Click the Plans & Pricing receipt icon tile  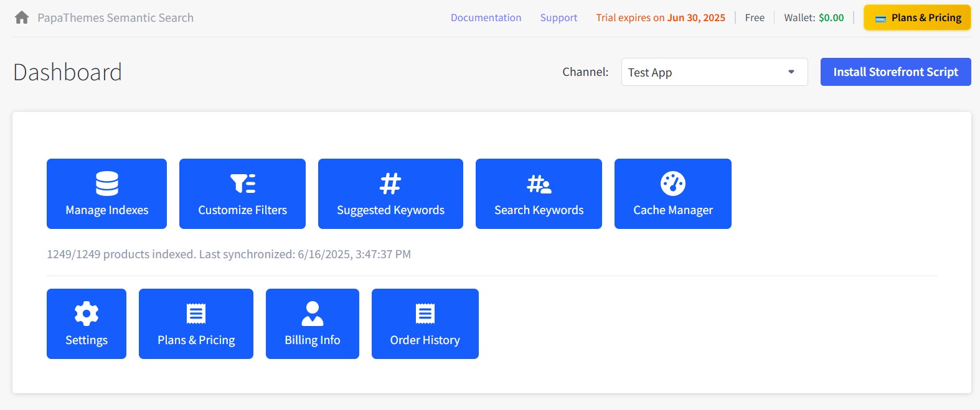tap(196, 314)
